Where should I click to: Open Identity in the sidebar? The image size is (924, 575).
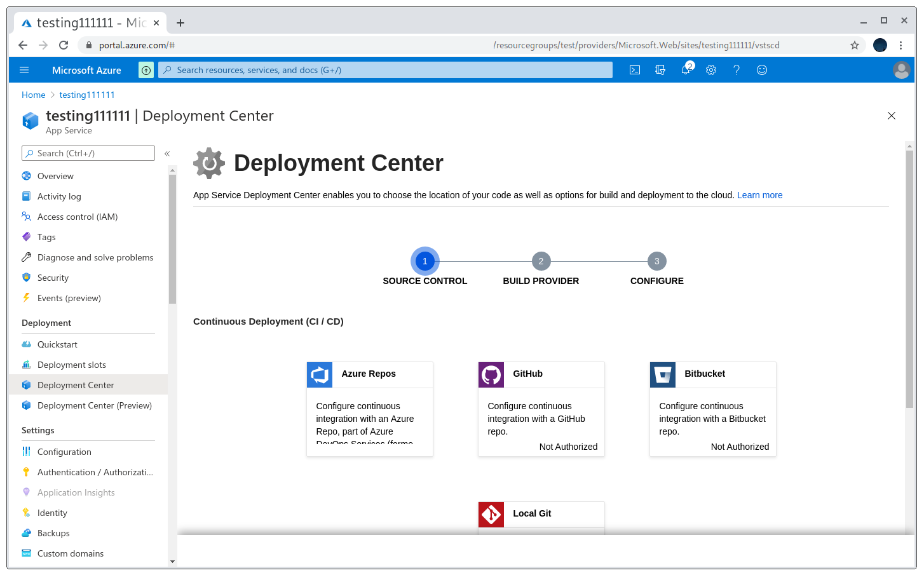pos(88,513)
